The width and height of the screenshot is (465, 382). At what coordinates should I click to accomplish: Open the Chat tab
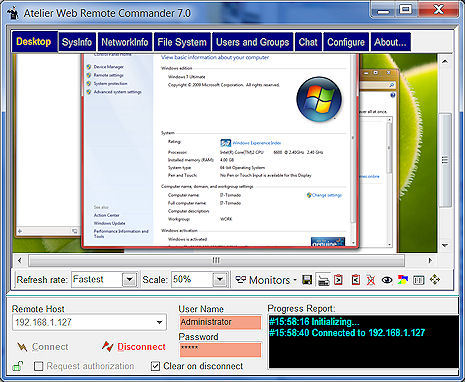coord(308,42)
